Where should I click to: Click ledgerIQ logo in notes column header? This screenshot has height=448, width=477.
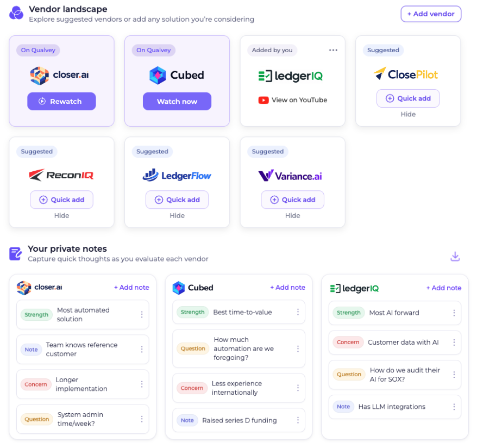click(x=354, y=288)
